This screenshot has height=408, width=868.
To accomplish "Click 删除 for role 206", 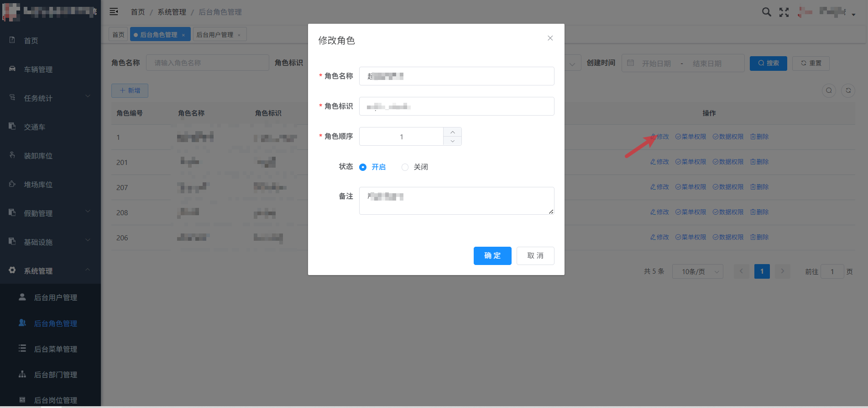I will [x=759, y=237].
